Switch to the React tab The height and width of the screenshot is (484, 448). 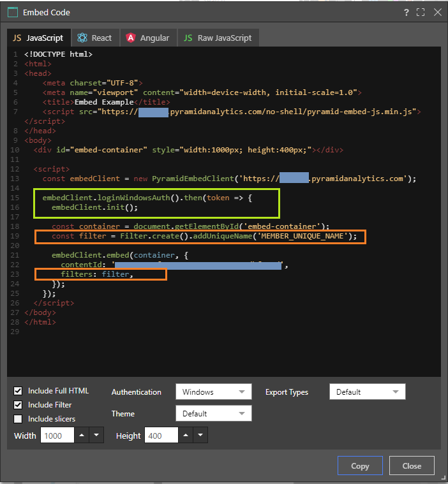pos(95,38)
